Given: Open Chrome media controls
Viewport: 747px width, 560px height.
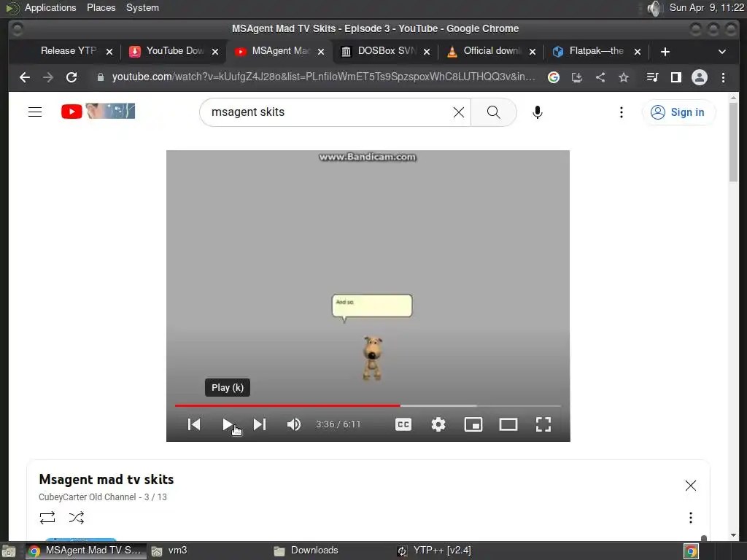Looking at the screenshot, I should [652, 77].
